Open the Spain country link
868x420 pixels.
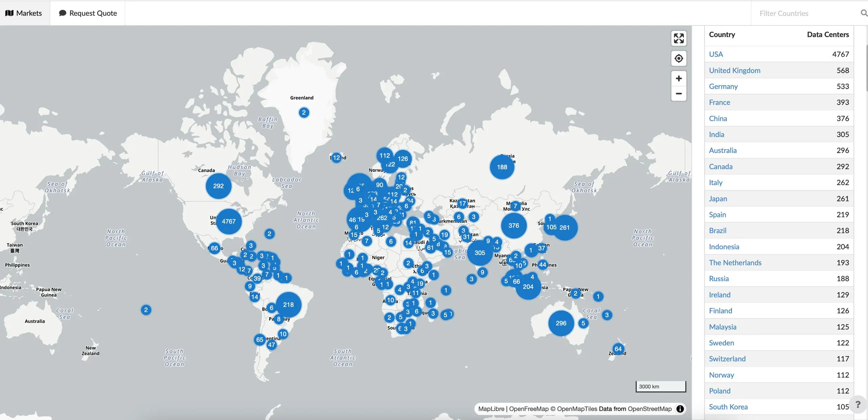click(x=717, y=215)
